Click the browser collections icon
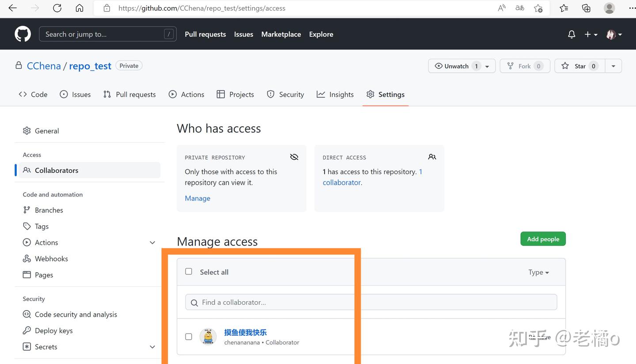The width and height of the screenshot is (636, 364). click(586, 8)
